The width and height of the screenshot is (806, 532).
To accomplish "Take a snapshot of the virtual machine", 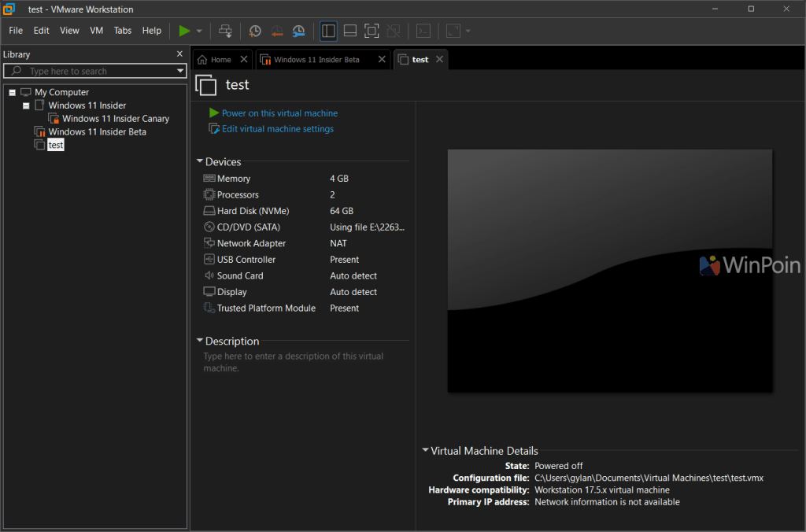I will 254,31.
